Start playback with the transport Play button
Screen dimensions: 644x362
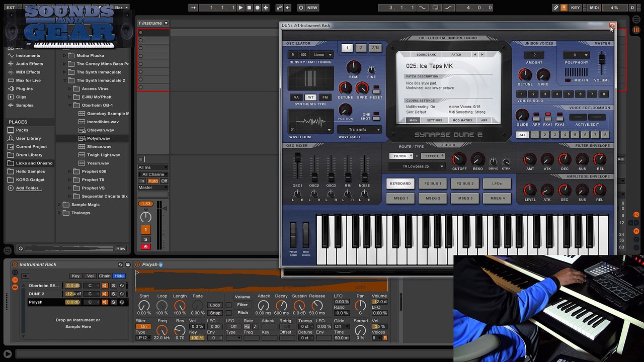coord(240,8)
